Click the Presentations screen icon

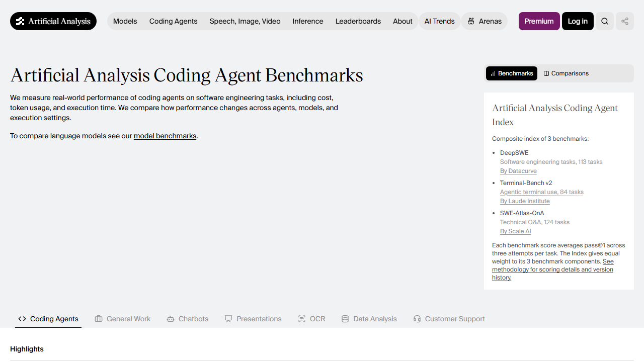tap(228, 319)
